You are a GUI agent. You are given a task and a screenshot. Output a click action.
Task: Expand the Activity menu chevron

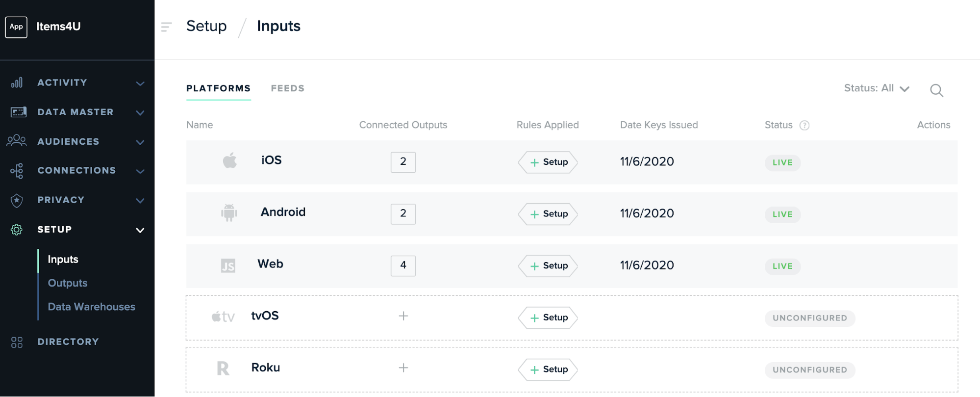click(140, 83)
